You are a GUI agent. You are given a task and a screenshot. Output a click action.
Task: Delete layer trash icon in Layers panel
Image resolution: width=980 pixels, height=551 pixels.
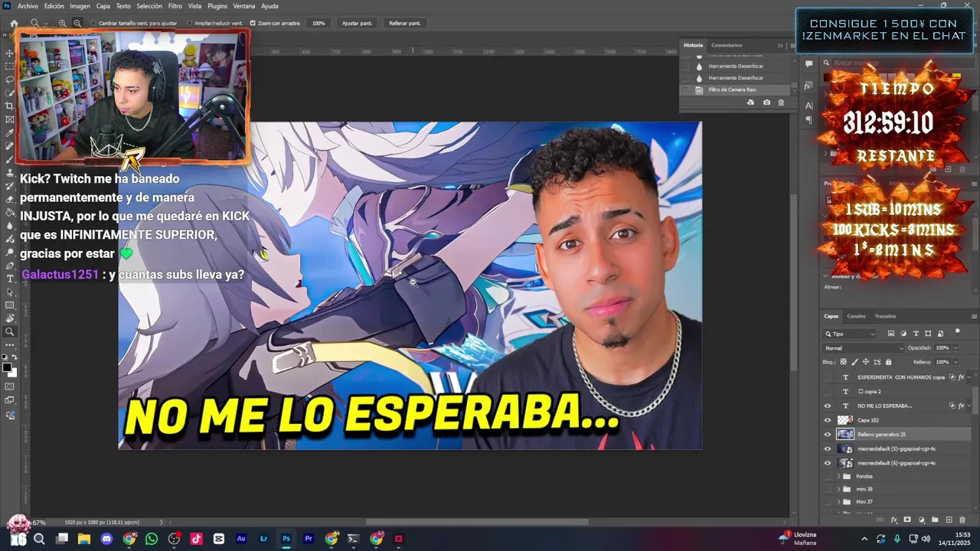click(963, 520)
